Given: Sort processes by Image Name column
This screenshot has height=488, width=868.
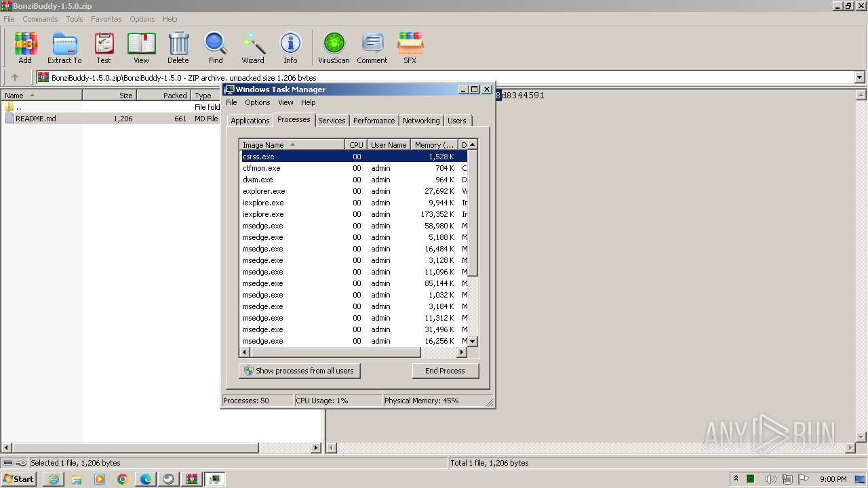Looking at the screenshot, I should point(292,144).
